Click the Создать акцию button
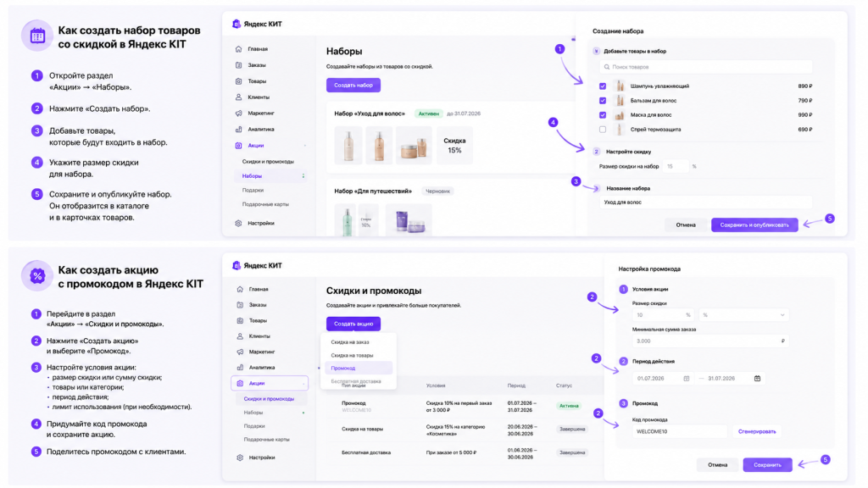 click(x=353, y=324)
